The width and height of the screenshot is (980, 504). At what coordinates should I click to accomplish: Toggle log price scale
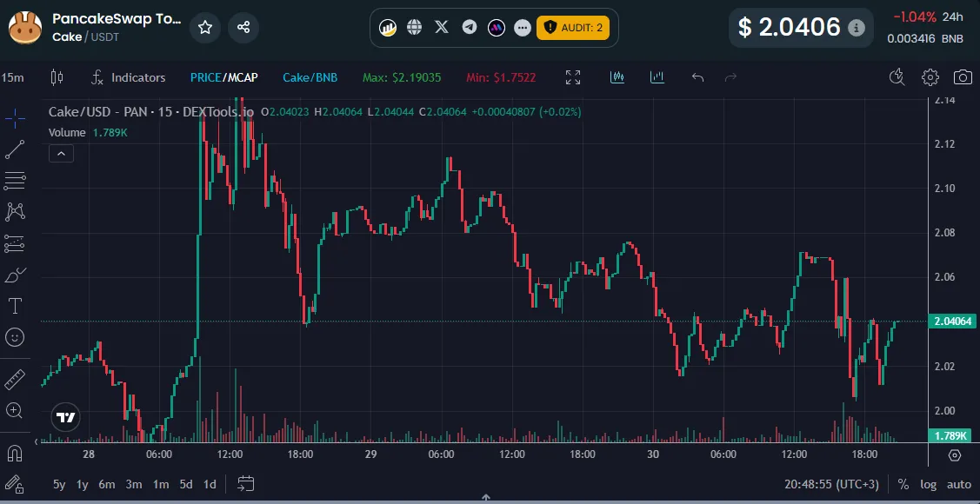pos(928,484)
